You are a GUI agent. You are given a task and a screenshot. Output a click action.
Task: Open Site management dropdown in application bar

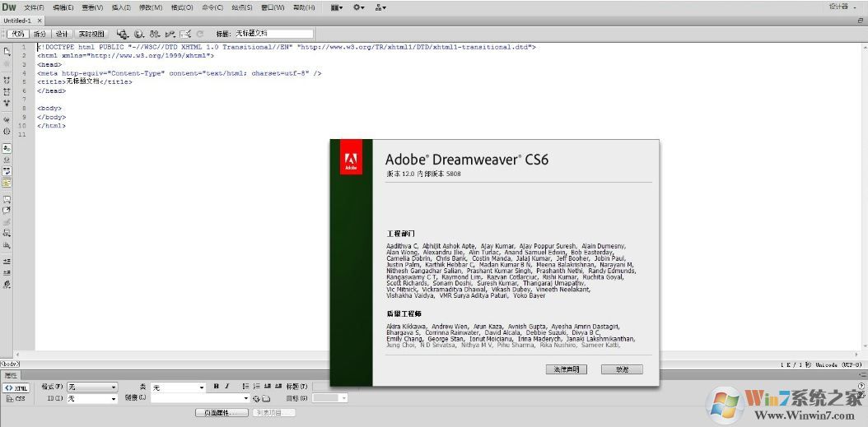pyautogui.click(x=380, y=7)
